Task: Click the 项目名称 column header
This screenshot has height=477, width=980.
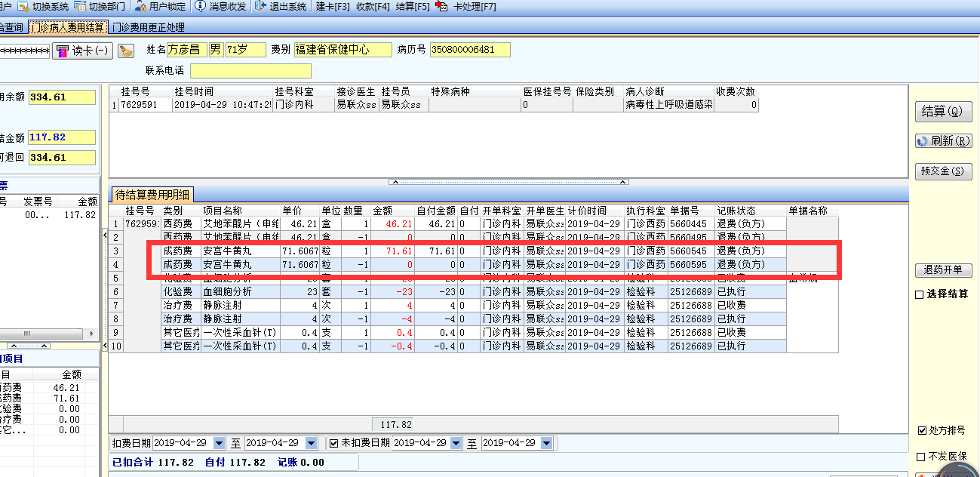Action: 241,211
